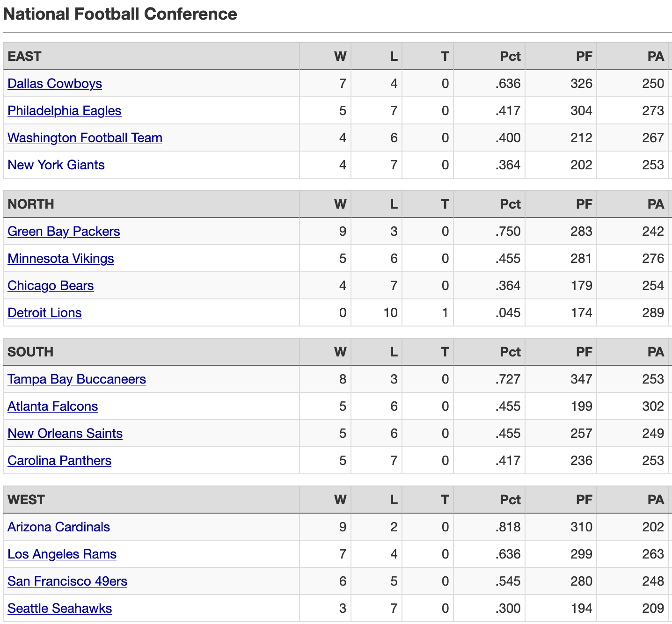Open the Philadelphia Eagles team link
This screenshot has width=672, height=624.
click(x=65, y=111)
